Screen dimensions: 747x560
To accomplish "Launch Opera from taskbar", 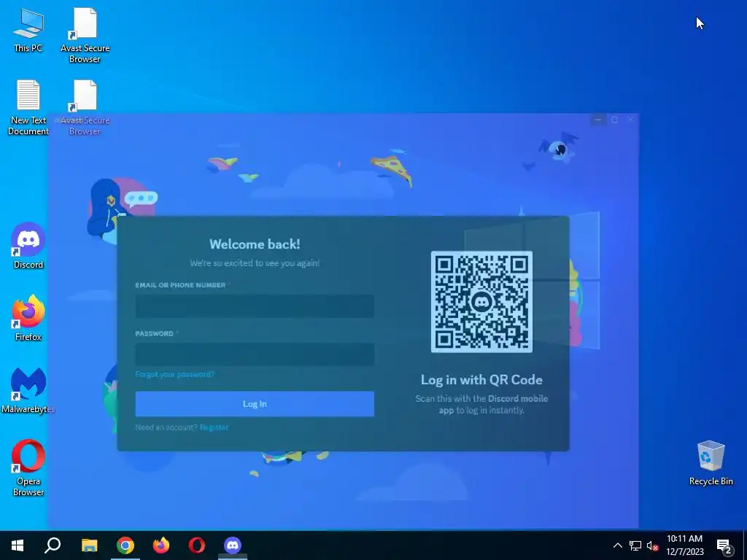I will tap(197, 545).
